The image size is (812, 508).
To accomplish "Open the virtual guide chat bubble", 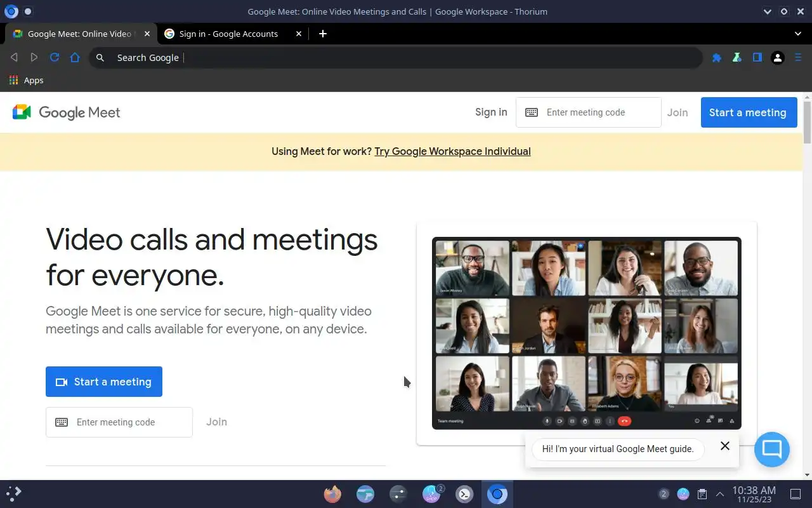I will (772, 450).
